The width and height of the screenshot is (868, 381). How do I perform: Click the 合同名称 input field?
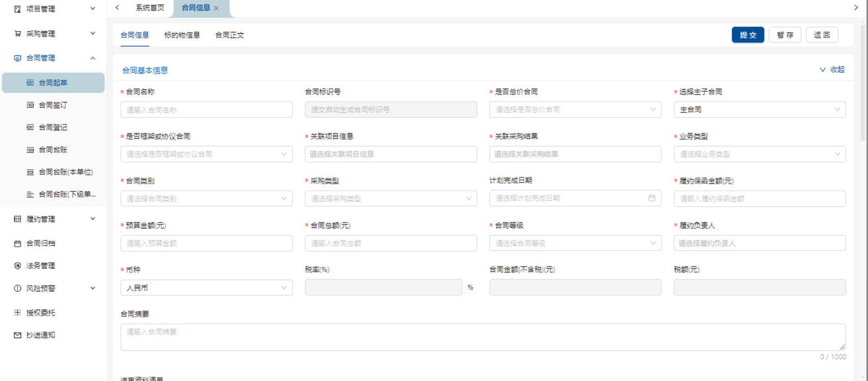207,110
